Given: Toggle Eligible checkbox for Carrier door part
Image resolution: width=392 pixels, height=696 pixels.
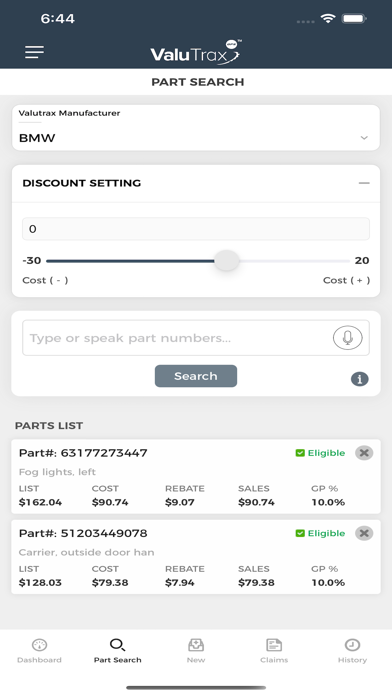Looking at the screenshot, I should coord(300,533).
